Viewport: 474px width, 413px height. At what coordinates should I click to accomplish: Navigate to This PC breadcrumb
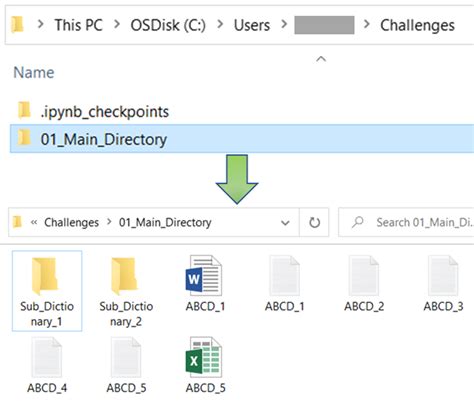(79, 25)
